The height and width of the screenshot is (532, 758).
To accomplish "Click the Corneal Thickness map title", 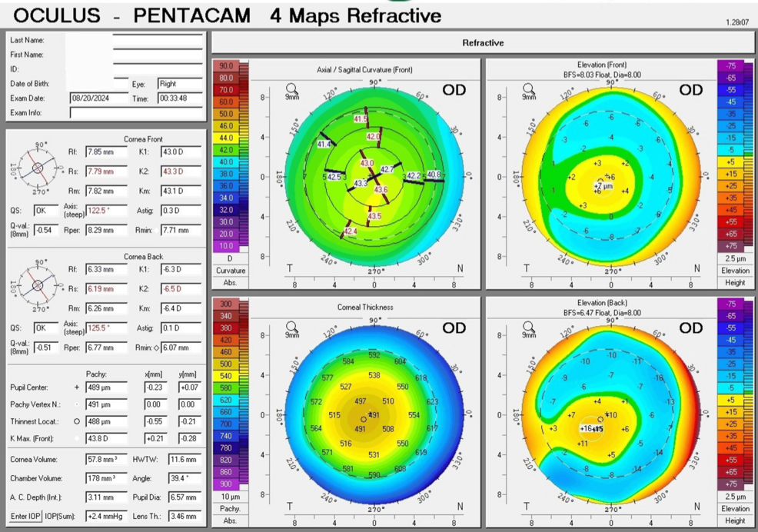I will [365, 307].
